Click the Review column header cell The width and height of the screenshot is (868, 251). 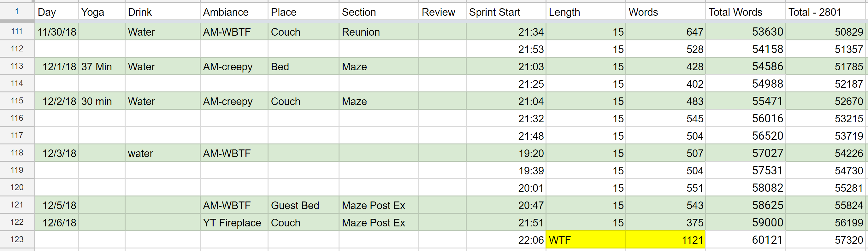click(x=442, y=12)
